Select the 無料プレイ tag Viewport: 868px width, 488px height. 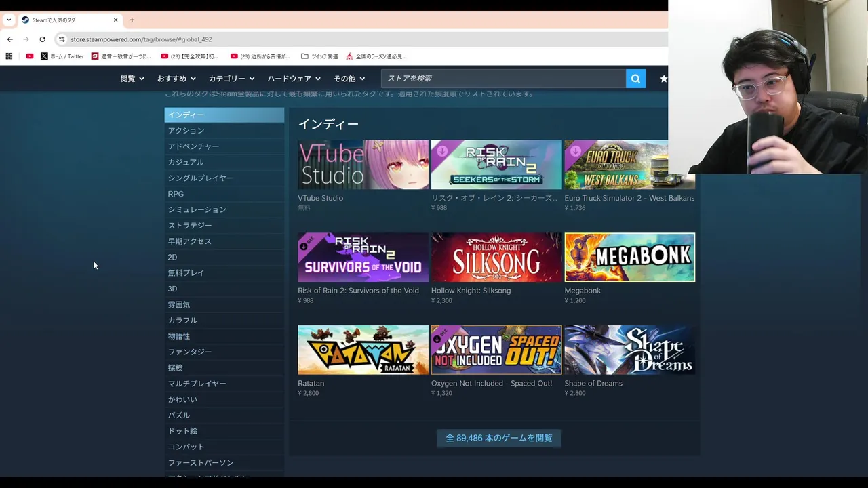pyautogui.click(x=224, y=272)
